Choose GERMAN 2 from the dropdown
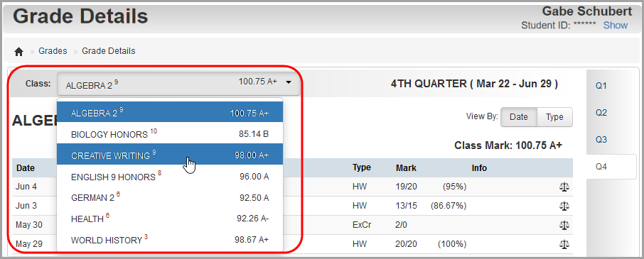 pos(170,197)
